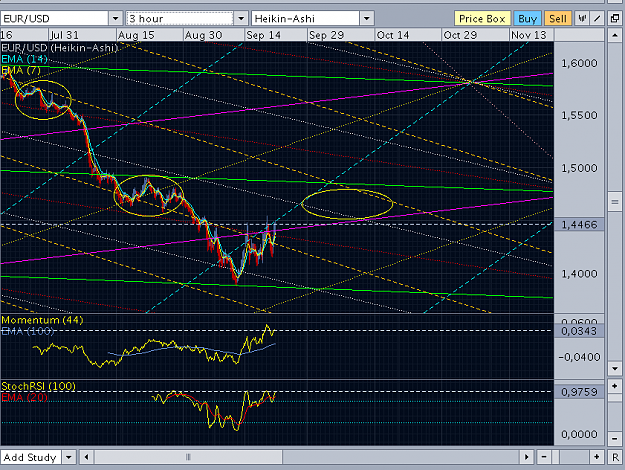
Task: Click vertical scrollbar up arrow
Action: tap(615, 35)
